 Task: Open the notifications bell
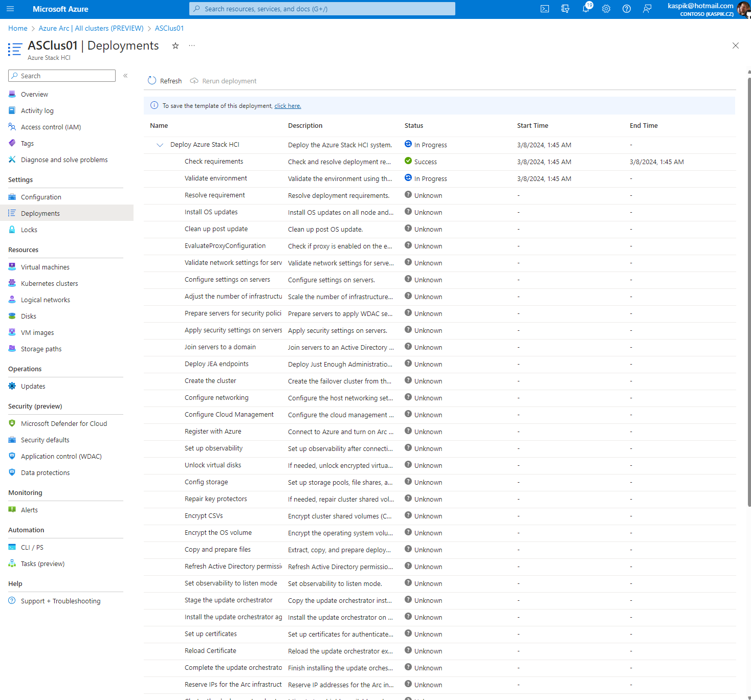point(586,9)
